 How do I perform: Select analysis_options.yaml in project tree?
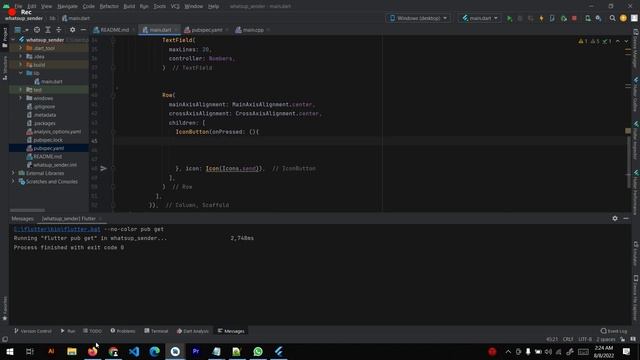pyautogui.click(x=57, y=131)
